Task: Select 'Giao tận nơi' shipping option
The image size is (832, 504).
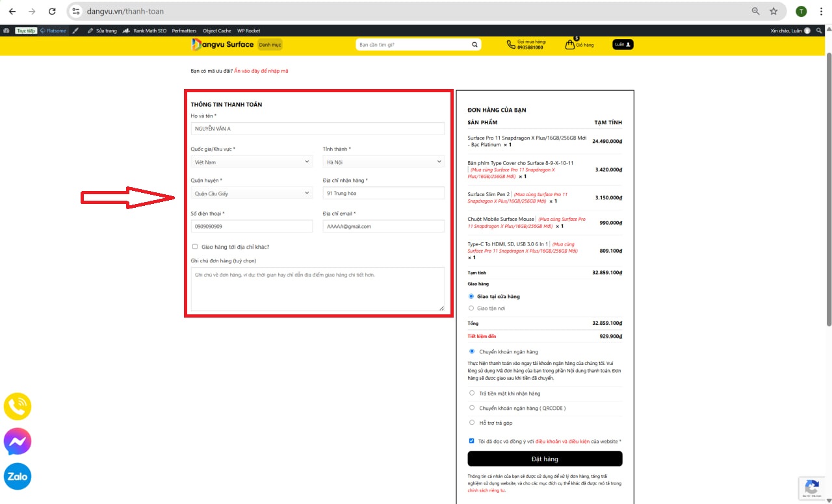Action: click(471, 309)
